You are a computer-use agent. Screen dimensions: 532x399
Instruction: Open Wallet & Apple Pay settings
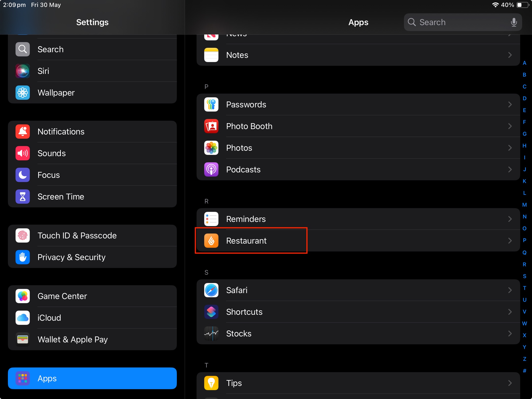(92, 339)
